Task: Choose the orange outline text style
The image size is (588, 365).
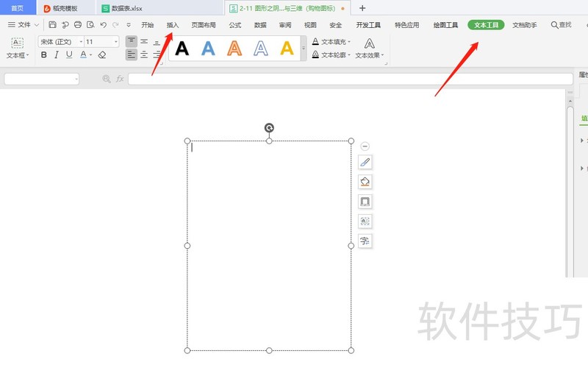Action: (x=234, y=49)
